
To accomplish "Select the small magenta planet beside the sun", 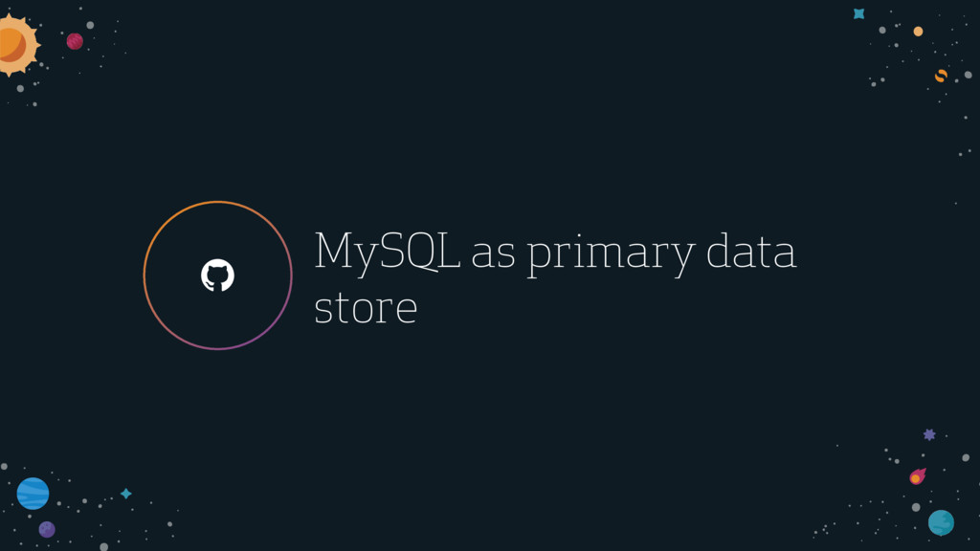I will [75, 41].
